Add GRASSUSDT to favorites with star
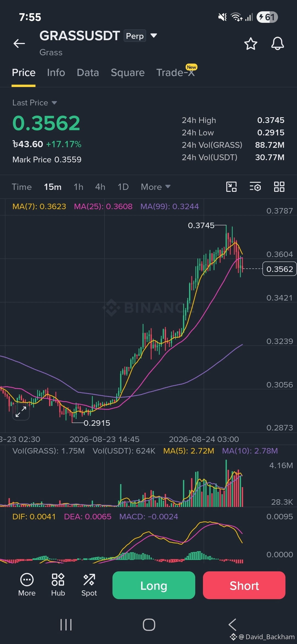Viewport: 297px width, 644px height. (x=251, y=44)
